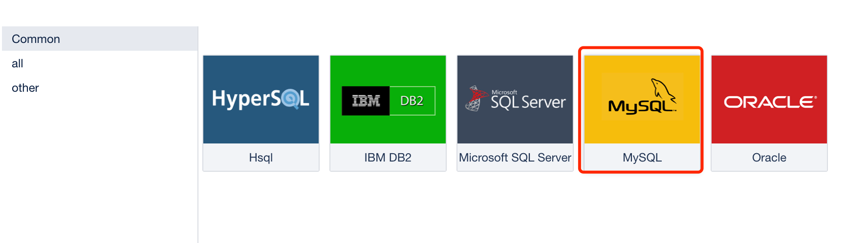Switch to the all category
This screenshot has height=243, width=868.
tap(18, 63)
